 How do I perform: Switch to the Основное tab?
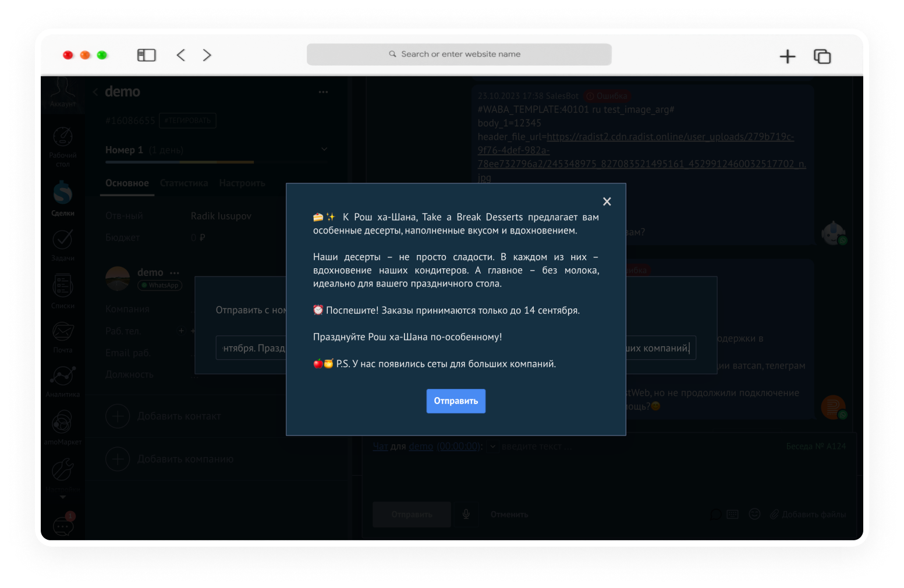click(127, 183)
